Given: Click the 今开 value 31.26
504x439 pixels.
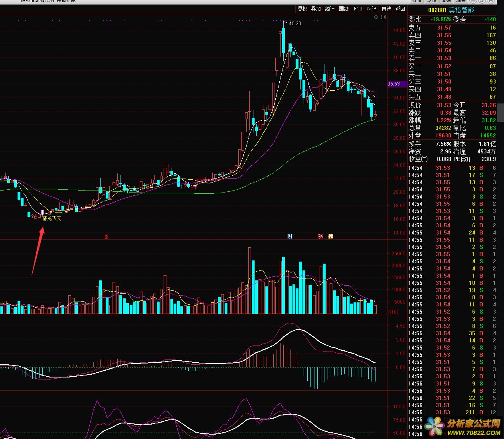Looking at the screenshot, I should tap(489, 105).
